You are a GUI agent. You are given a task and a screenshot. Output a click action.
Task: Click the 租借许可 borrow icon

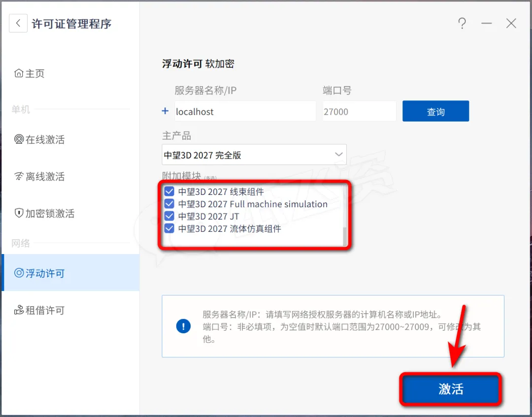point(19,310)
